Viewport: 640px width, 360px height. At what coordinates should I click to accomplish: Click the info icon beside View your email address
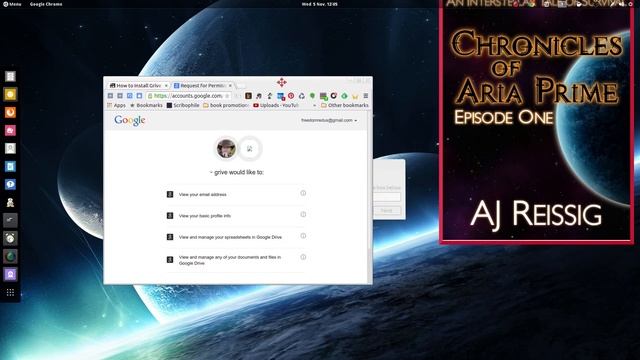tap(303, 193)
